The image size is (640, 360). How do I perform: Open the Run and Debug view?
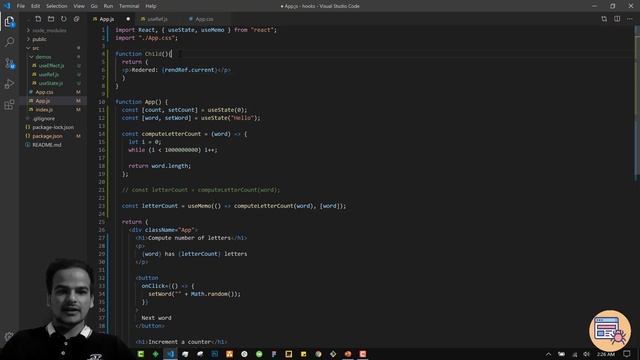[9, 84]
